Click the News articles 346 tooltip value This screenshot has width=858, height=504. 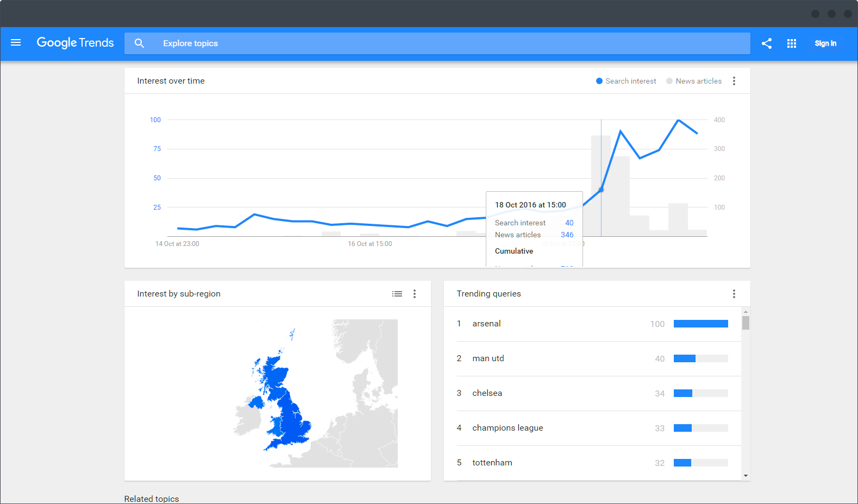tap(567, 235)
